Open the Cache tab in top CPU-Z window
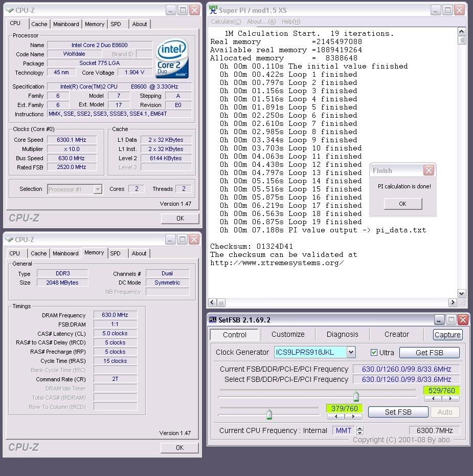 (39, 24)
